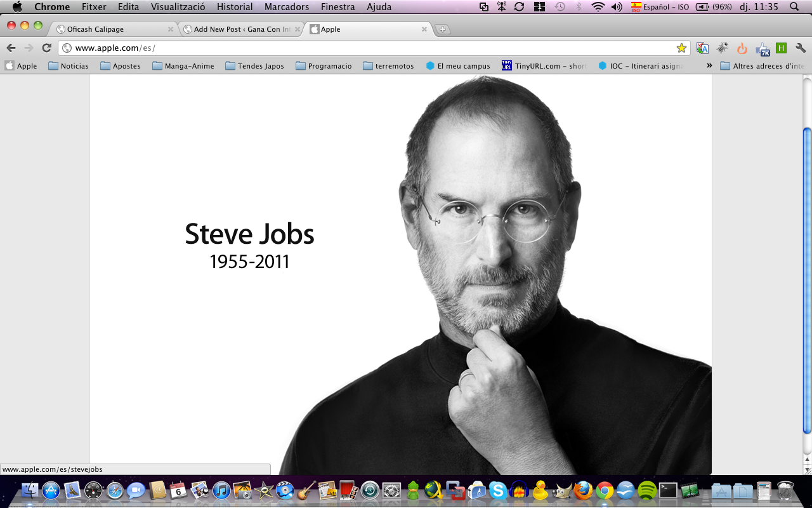Click the sync arrows menu bar icon
Screen dimensions: 812x508
click(x=519, y=7)
